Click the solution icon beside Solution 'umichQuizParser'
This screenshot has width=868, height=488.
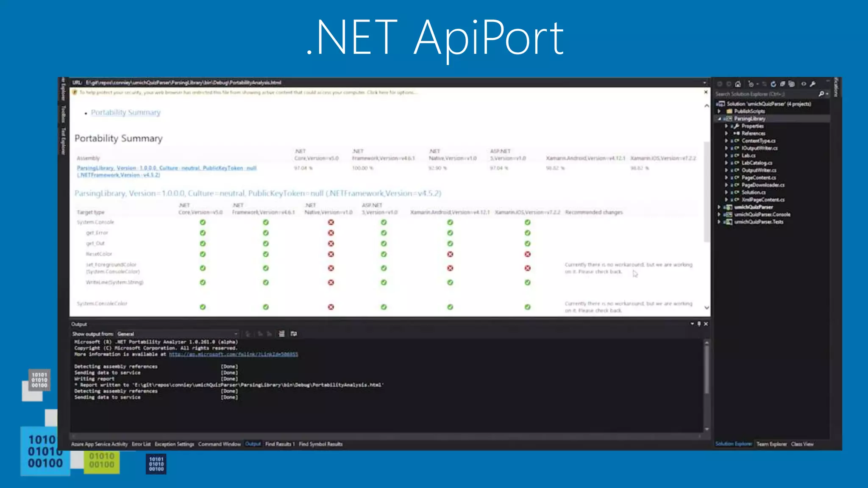tap(721, 104)
